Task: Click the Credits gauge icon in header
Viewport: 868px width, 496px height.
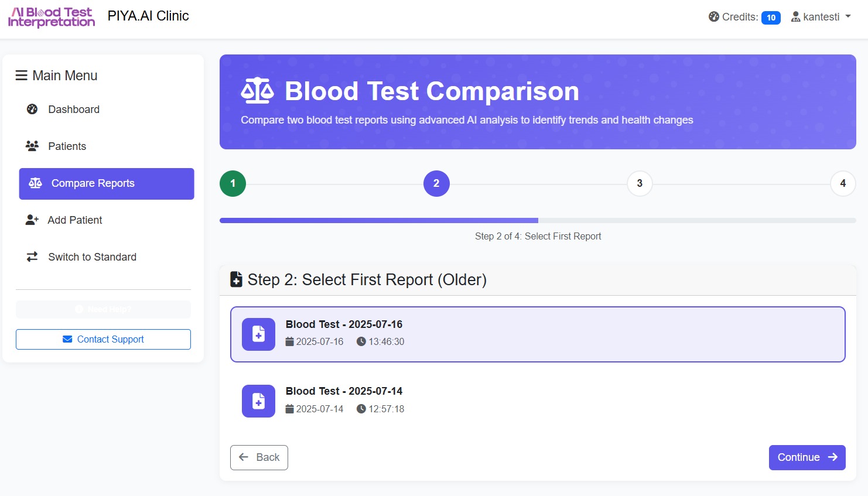Action: [713, 17]
